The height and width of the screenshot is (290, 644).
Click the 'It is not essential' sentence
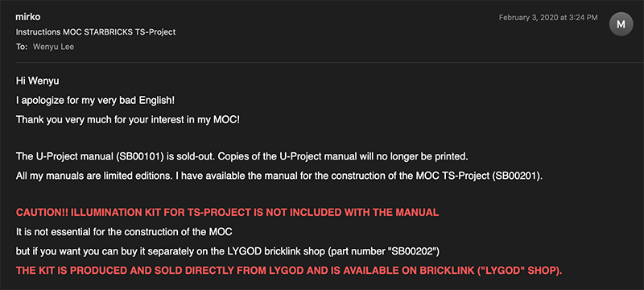(124, 232)
